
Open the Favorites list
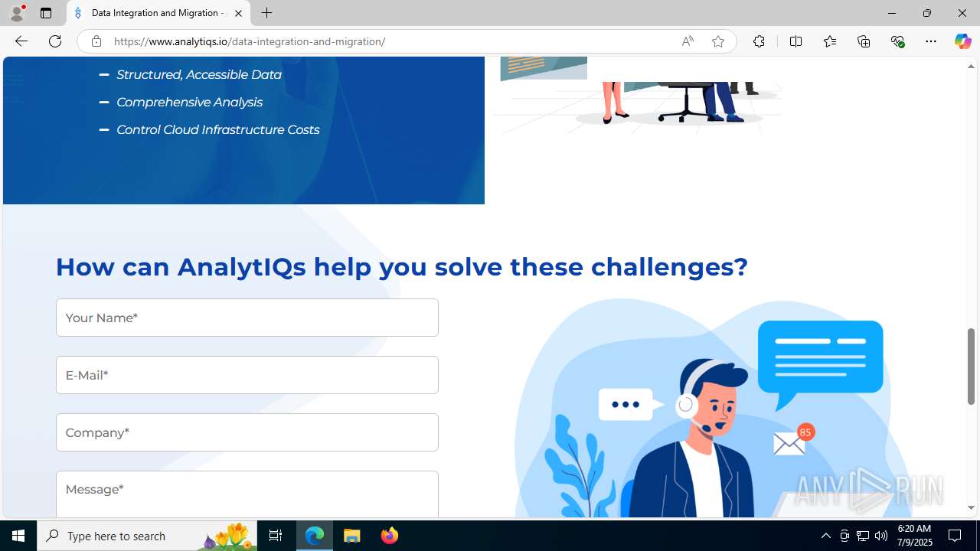[x=829, y=41]
